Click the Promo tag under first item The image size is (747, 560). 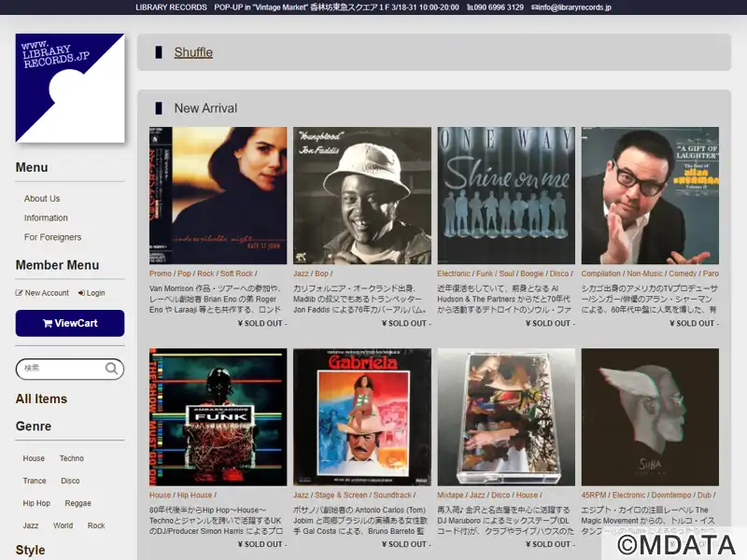click(x=160, y=273)
